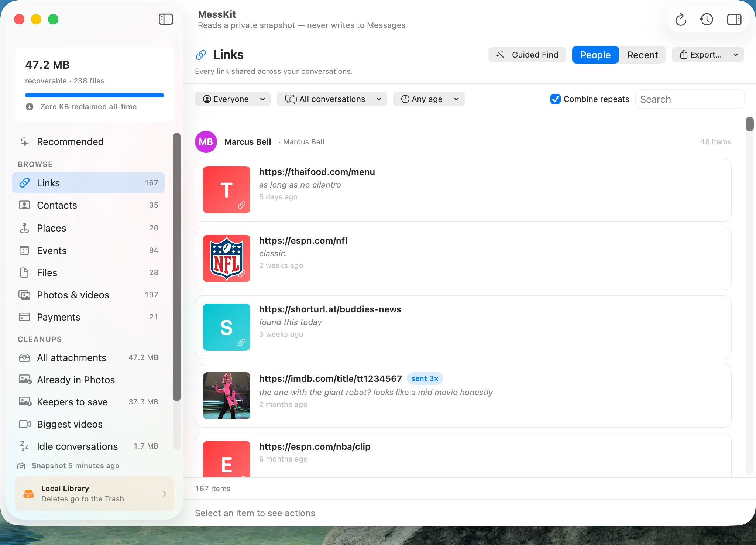Click the Links heading chain icon

tap(201, 55)
